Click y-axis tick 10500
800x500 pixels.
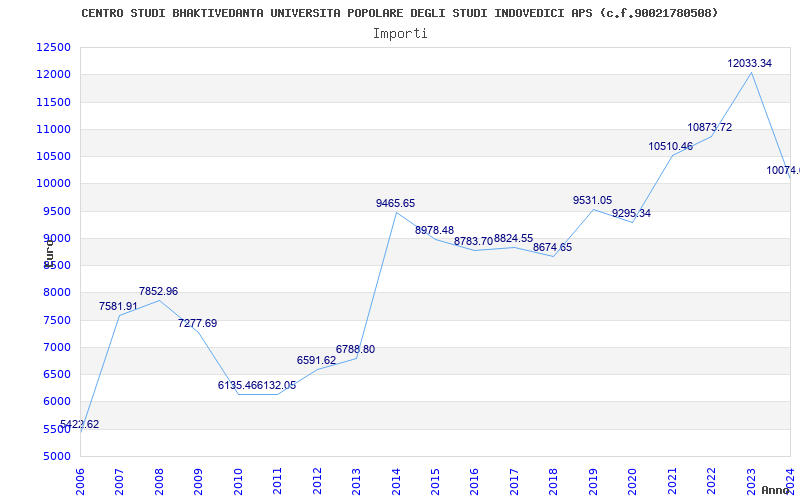pyautogui.click(x=54, y=156)
